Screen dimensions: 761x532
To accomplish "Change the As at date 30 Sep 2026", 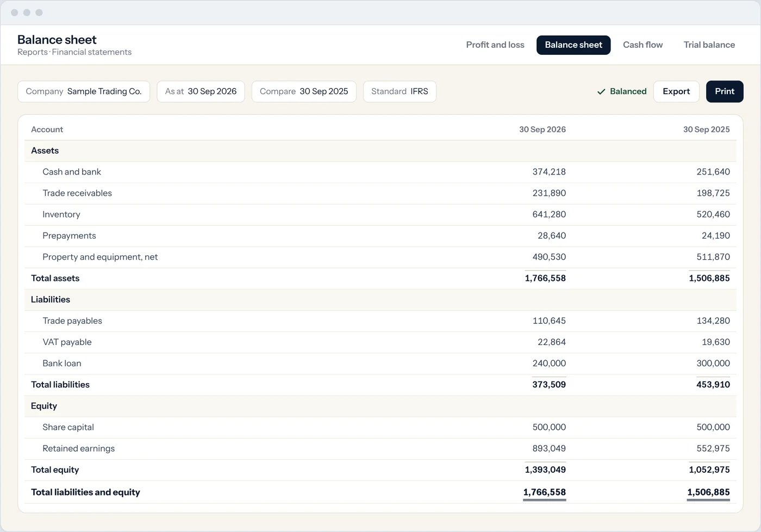I will [201, 91].
